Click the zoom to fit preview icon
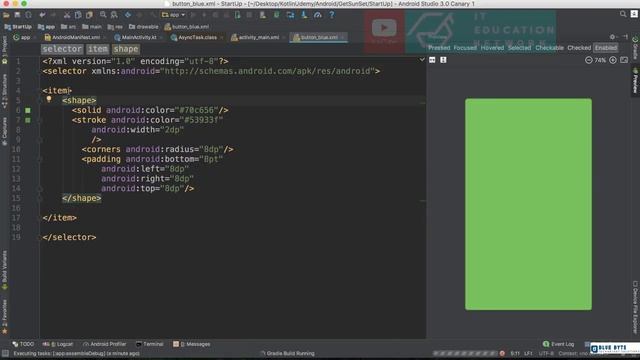 (x=624, y=60)
